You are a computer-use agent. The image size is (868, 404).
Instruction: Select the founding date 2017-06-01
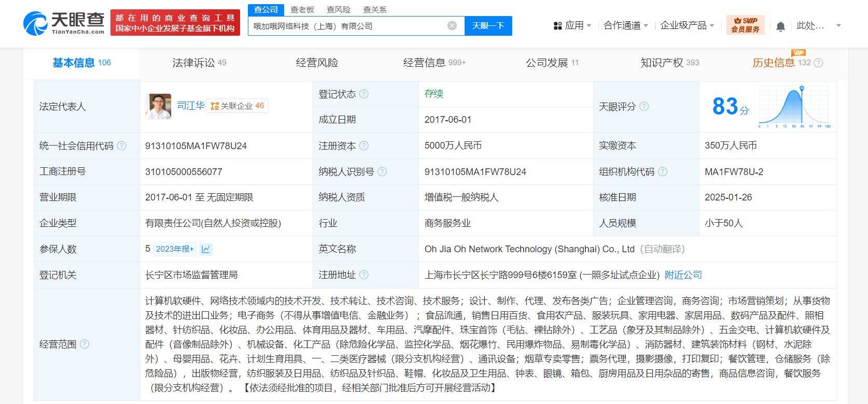[448, 120]
